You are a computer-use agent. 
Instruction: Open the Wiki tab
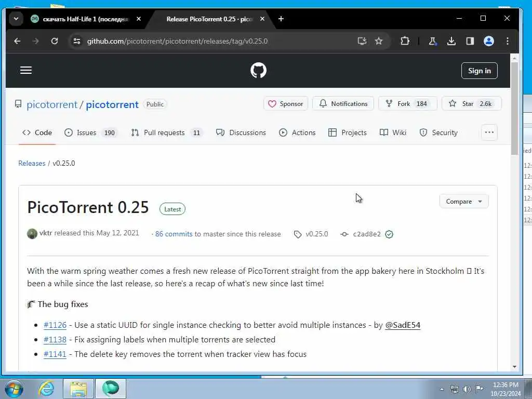point(393,132)
